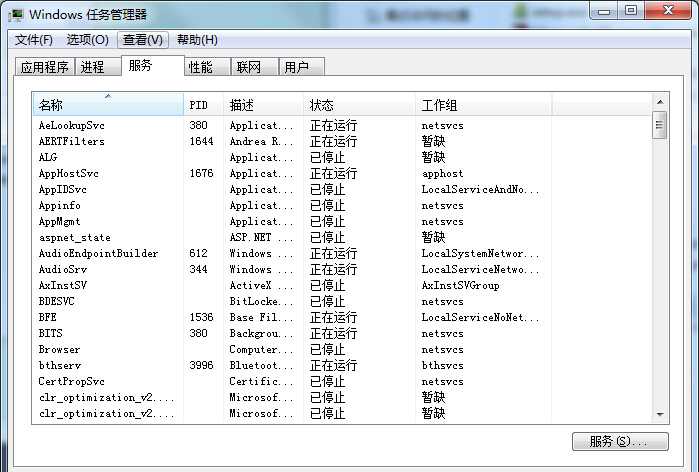Click the LocalServiceAndNo... work group cell
Screen dimensions: 699x472
481,189
